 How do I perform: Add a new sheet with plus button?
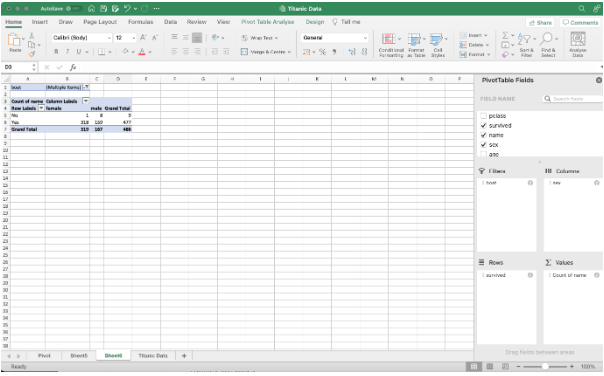(184, 356)
